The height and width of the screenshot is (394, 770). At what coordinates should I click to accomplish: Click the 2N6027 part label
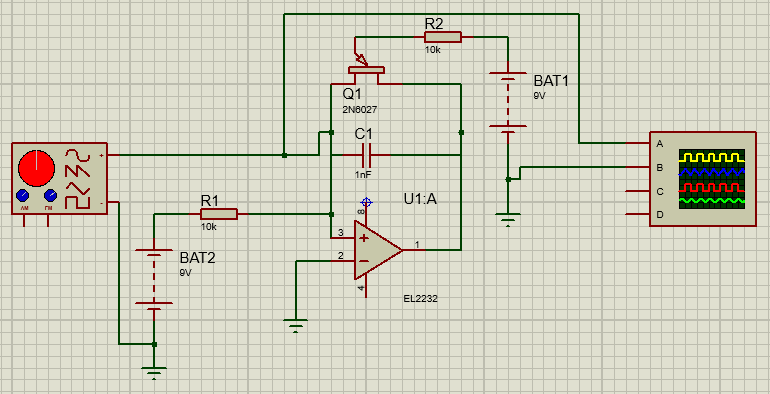tap(360, 110)
